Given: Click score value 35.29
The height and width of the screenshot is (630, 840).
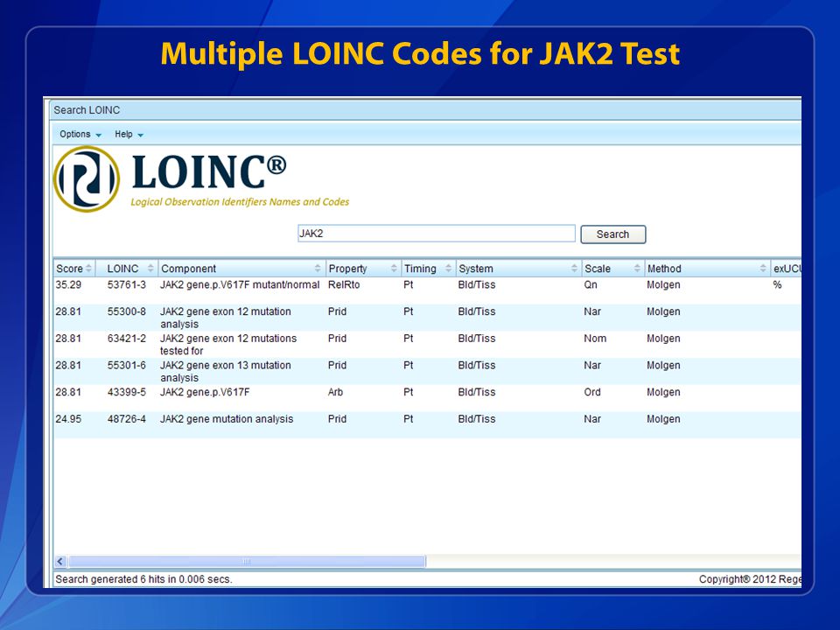Looking at the screenshot, I should point(68,285).
